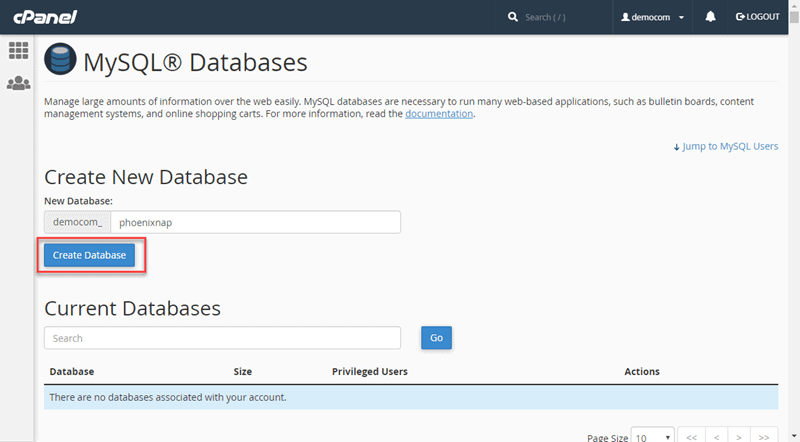Log out using LOGOUT button
This screenshot has height=442, width=800.
757,17
